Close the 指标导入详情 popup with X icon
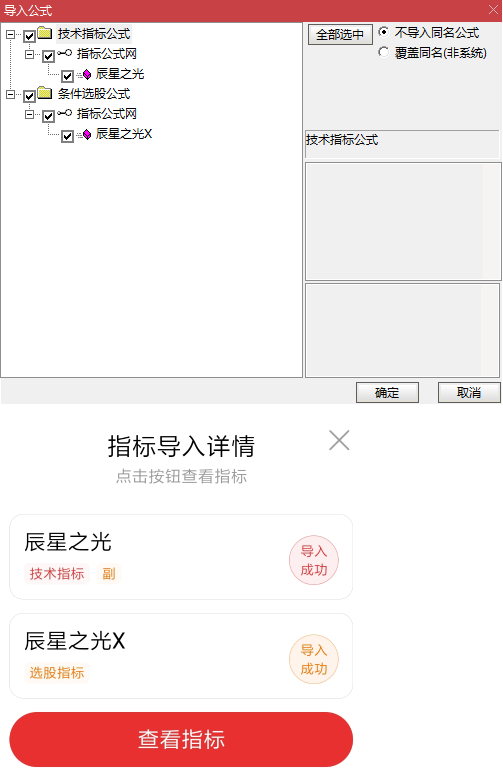Image resolution: width=503 pixels, height=770 pixels. (339, 440)
